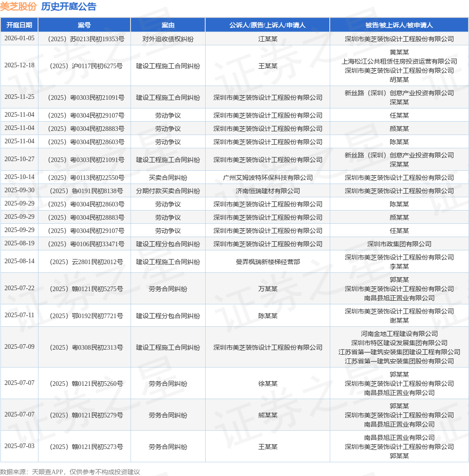
Task: Click case number 赣0121民初5273号
Action: pyautogui.click(x=86, y=447)
